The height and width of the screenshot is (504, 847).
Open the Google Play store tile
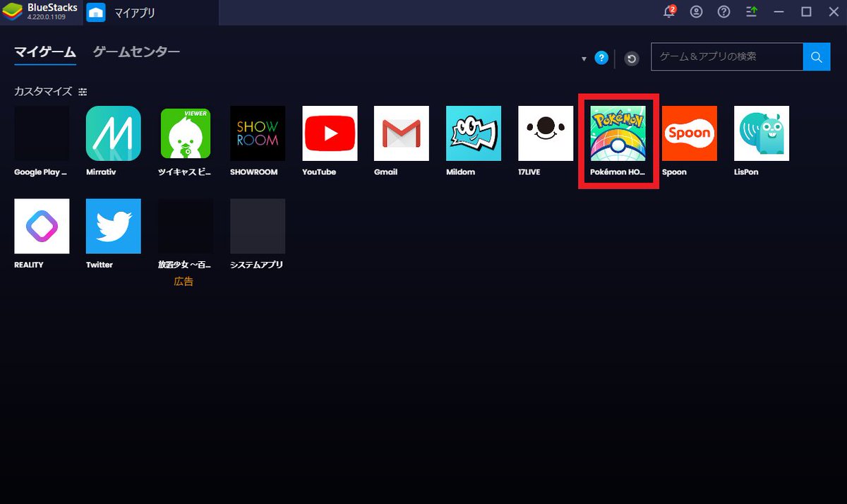coord(42,133)
